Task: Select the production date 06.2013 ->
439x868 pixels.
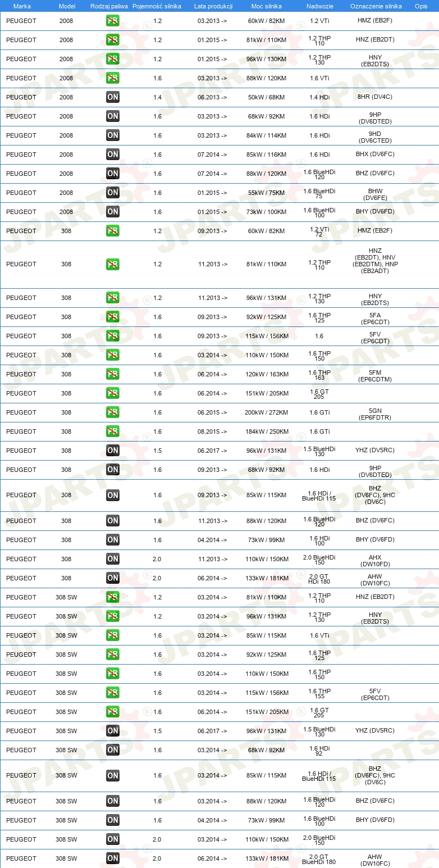Action: tap(213, 97)
